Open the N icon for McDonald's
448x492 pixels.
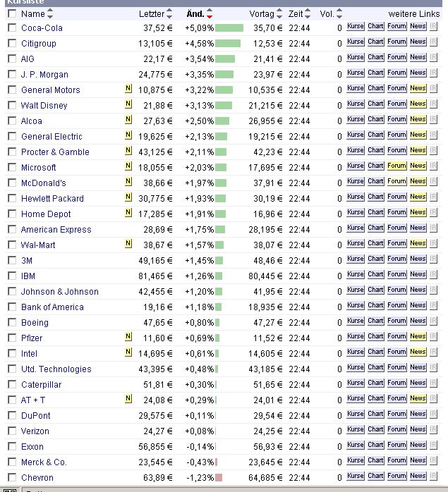click(x=128, y=181)
